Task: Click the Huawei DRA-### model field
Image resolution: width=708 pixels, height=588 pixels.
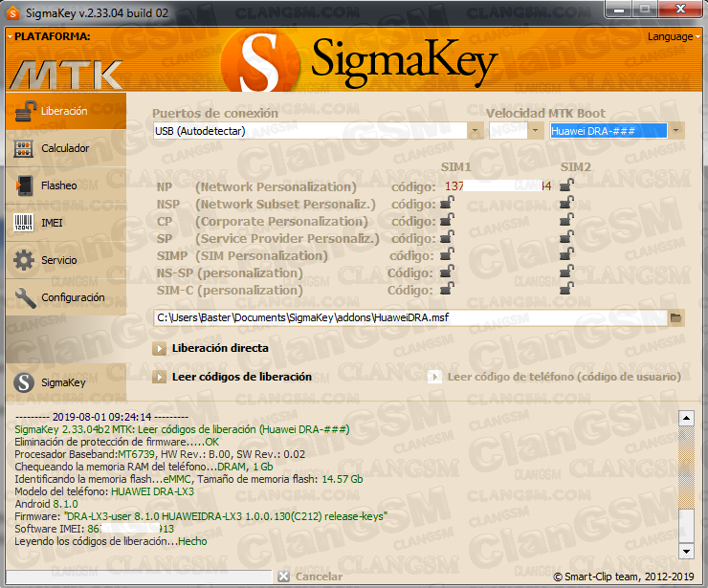Action: [608, 131]
